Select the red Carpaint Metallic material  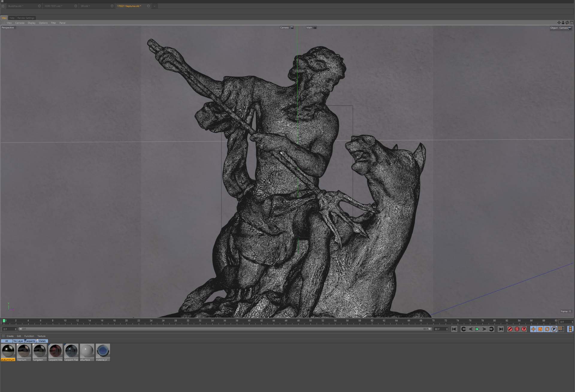pyautogui.click(x=55, y=352)
